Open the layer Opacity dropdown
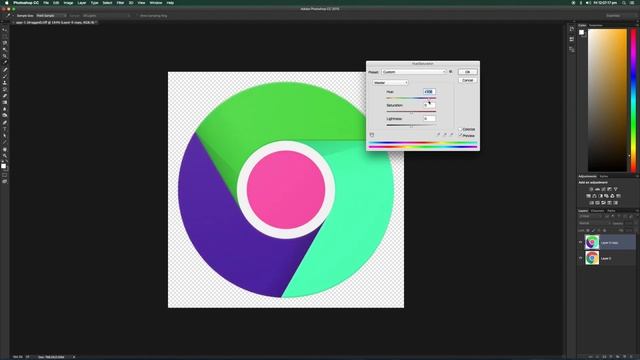This screenshot has width=640, height=360. (x=629, y=223)
